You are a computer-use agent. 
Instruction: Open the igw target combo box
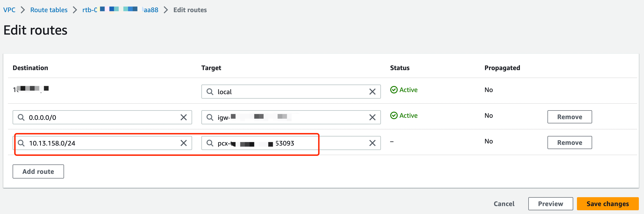tap(325, 117)
